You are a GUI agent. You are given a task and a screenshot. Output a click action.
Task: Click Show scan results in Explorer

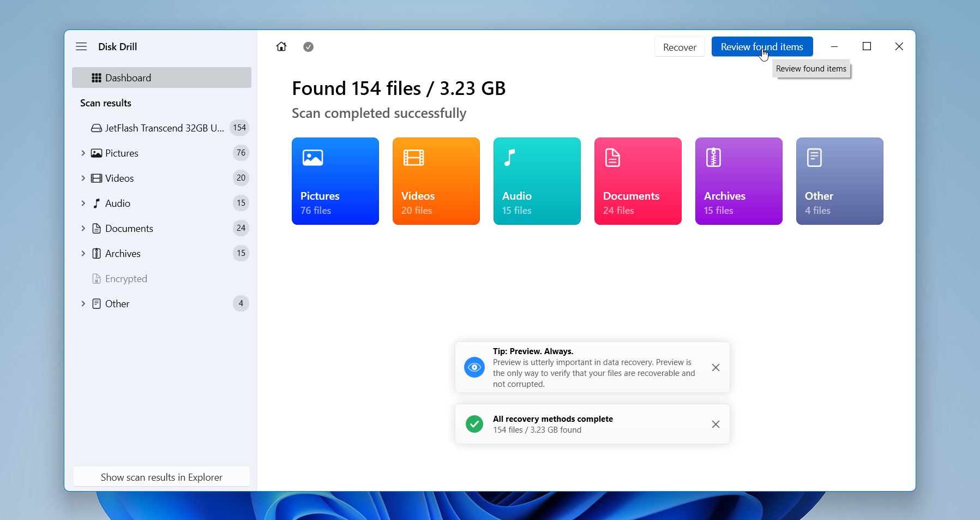coord(161,477)
